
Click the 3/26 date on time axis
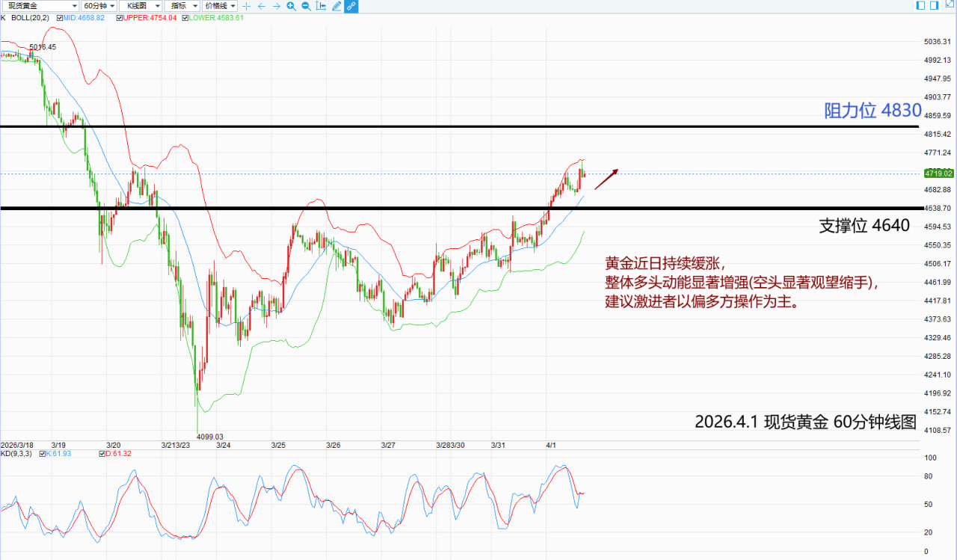coord(333,445)
